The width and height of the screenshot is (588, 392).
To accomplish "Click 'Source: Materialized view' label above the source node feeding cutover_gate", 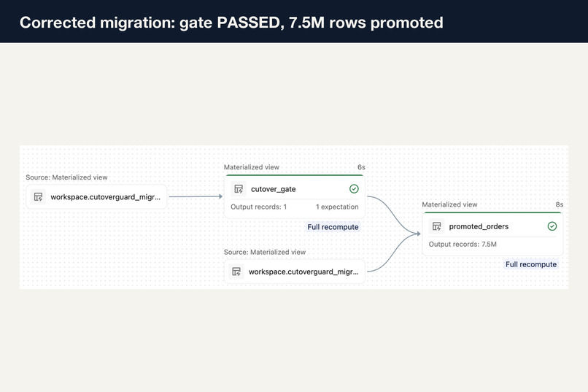I will 66,177.
